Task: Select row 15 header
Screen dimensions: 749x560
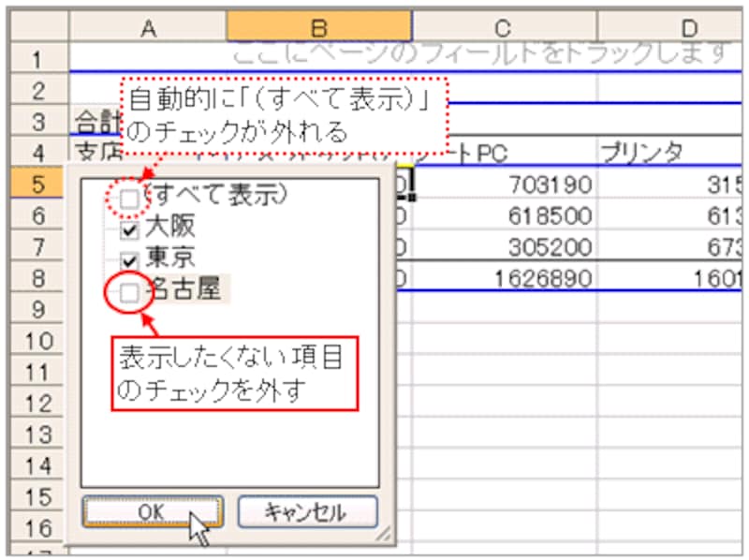Action: 37,496
